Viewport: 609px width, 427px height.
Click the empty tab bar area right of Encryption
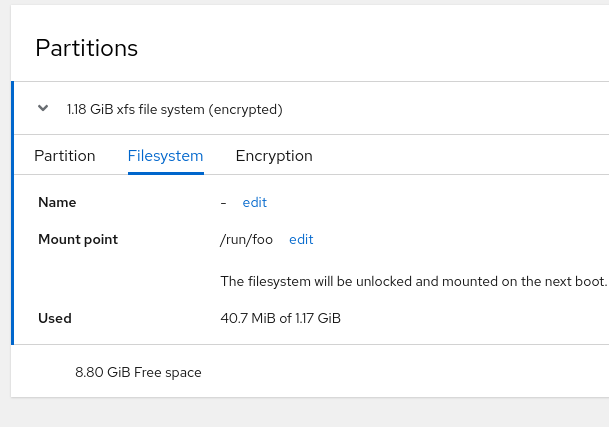coord(460,156)
